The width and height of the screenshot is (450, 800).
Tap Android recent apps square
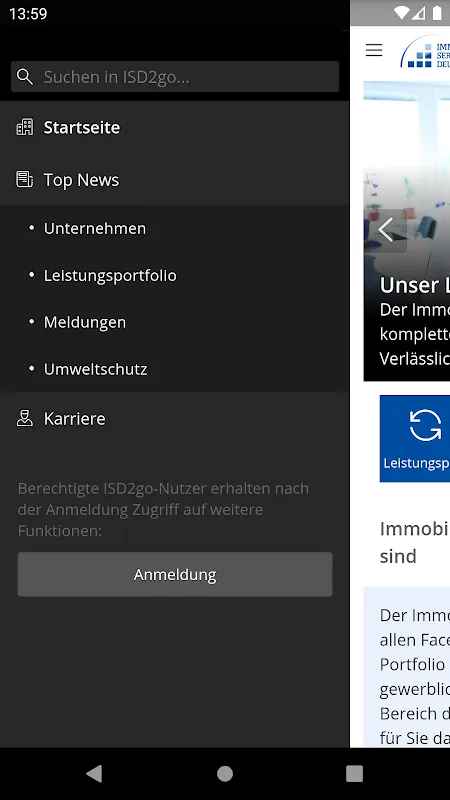(355, 773)
